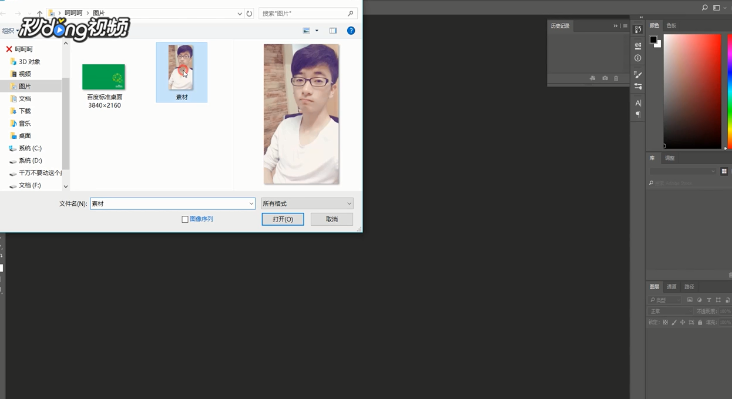732x399 pixels.
Task: Click the trash icon in History panel
Action: tap(616, 78)
